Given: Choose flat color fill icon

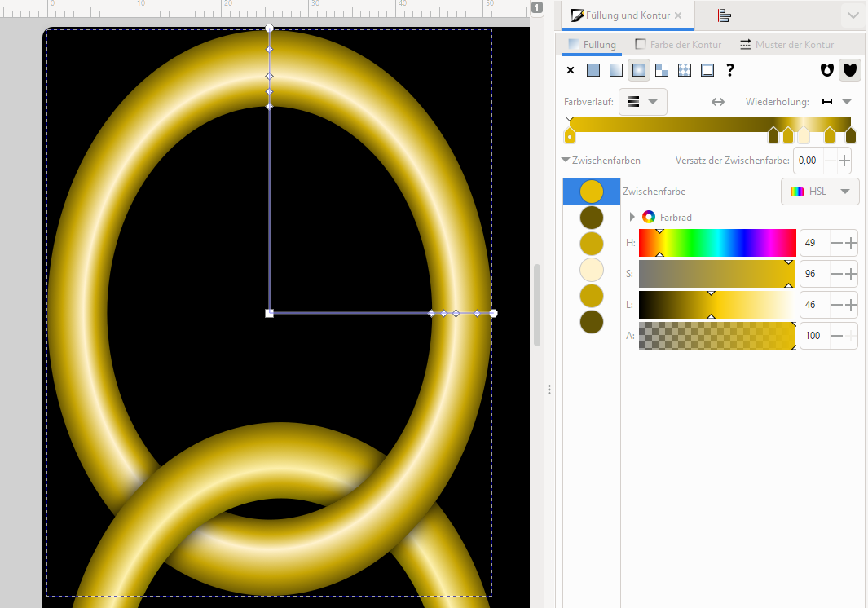Looking at the screenshot, I should tap(593, 70).
